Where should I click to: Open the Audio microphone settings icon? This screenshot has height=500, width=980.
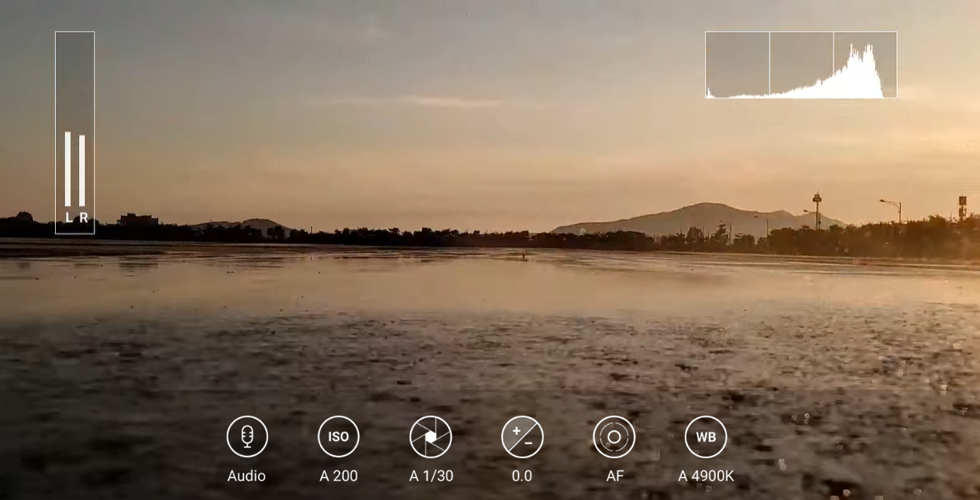(247, 436)
